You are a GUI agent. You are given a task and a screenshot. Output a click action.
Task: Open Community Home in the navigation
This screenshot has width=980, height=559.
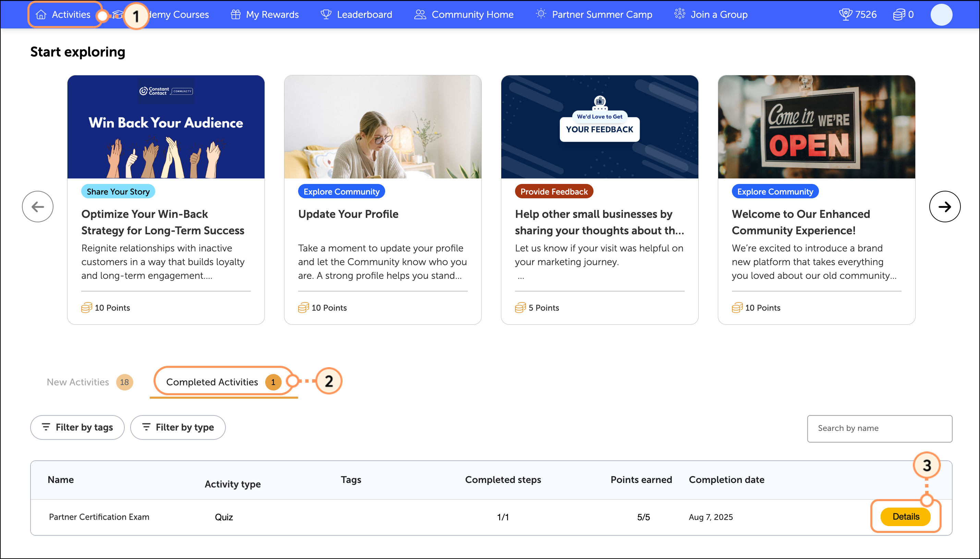coord(464,15)
